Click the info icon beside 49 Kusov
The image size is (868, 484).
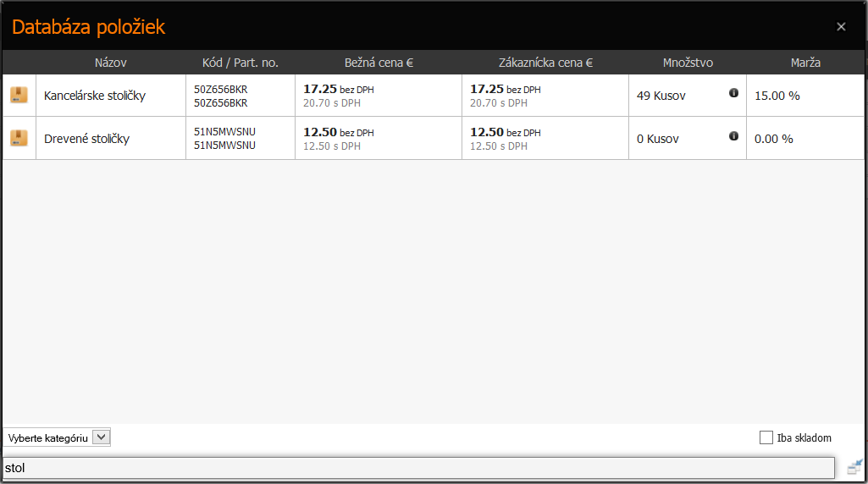[733, 93]
